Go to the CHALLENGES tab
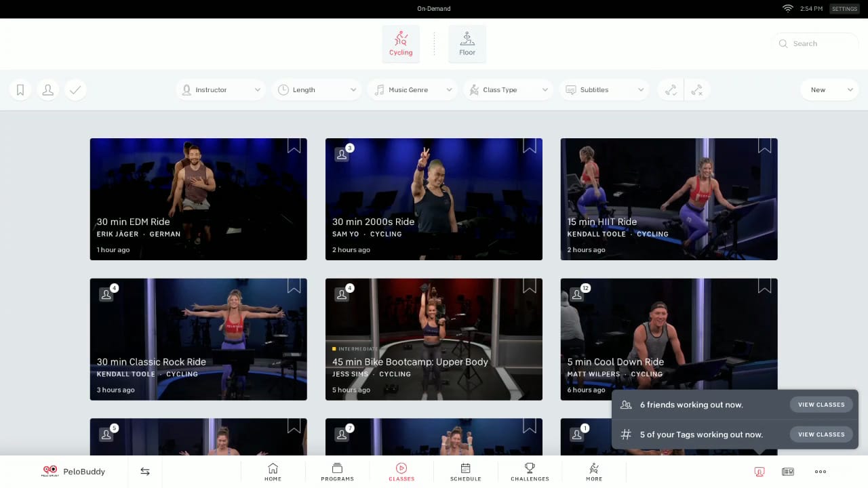868x488 pixels. [530, 472]
